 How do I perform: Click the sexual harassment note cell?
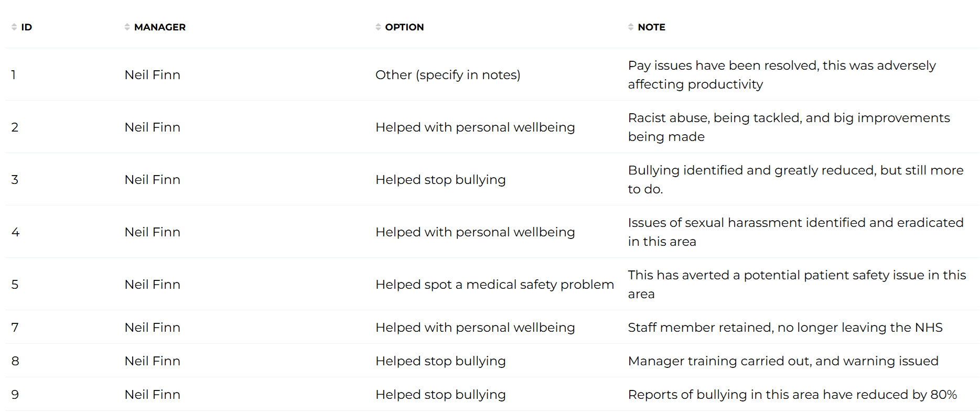[795, 232]
